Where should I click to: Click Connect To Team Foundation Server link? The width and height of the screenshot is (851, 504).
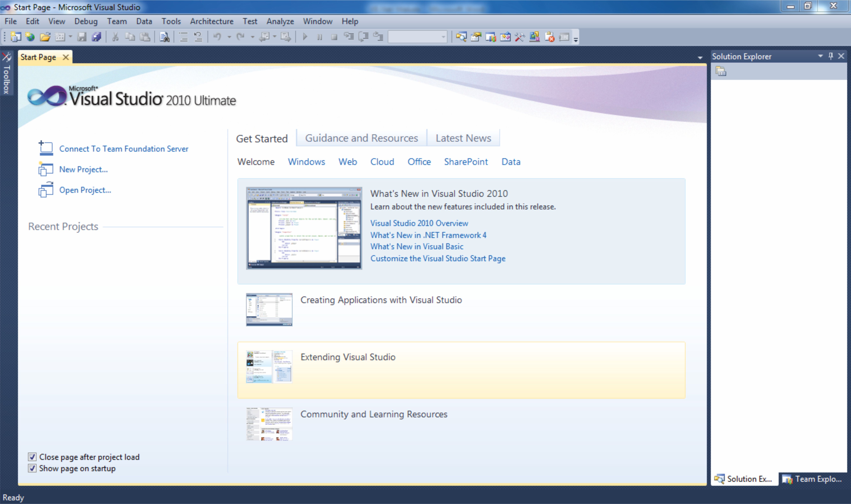[123, 149]
